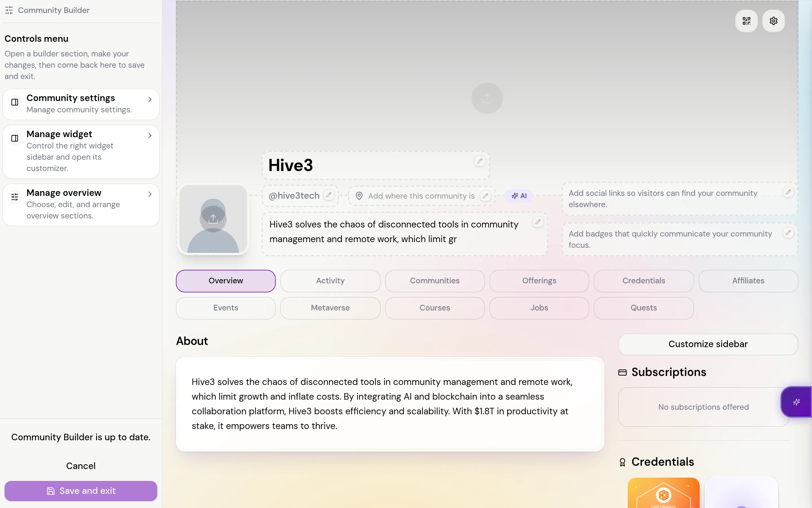Open the gear settings button
This screenshot has height=508, width=812.
[773, 21]
